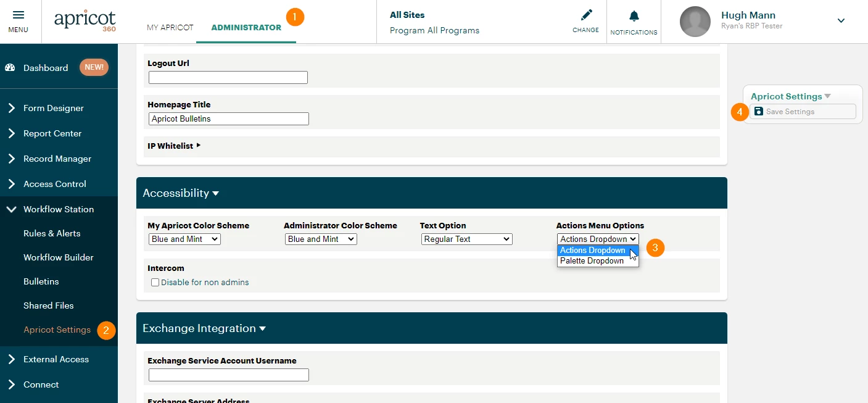Collapse the Apricot Settings side panel arrow
The image size is (868, 403).
click(x=828, y=96)
